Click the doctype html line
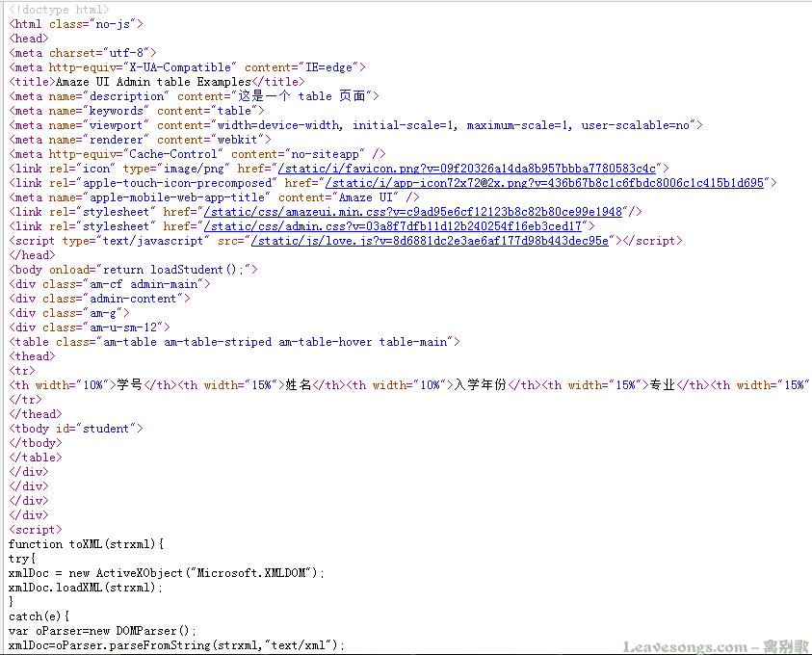 point(59,10)
